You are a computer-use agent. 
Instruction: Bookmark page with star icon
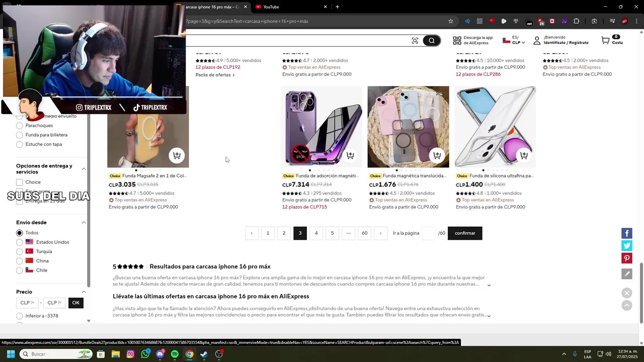451,21
